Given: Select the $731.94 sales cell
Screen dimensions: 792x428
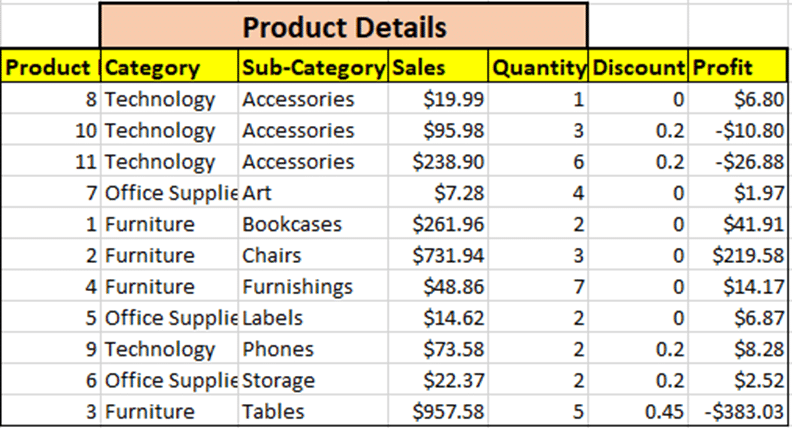Looking at the screenshot, I should (438, 255).
